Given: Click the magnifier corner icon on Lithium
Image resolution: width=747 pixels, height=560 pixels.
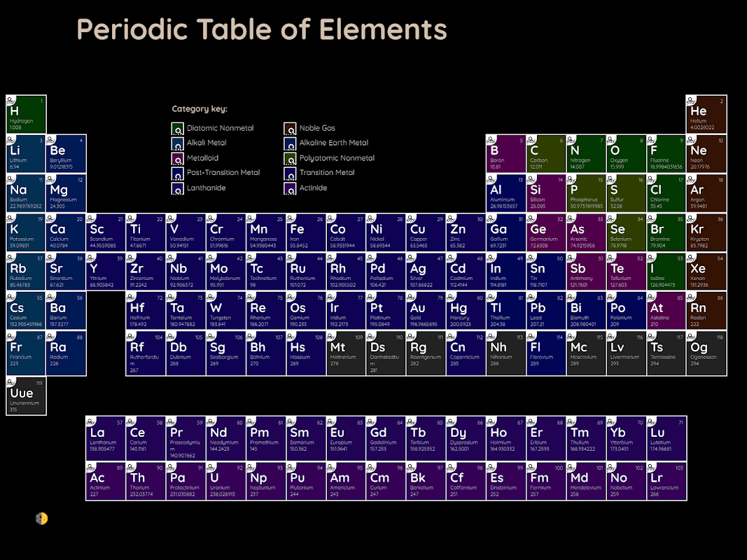Looking at the screenshot, I should [11, 139].
